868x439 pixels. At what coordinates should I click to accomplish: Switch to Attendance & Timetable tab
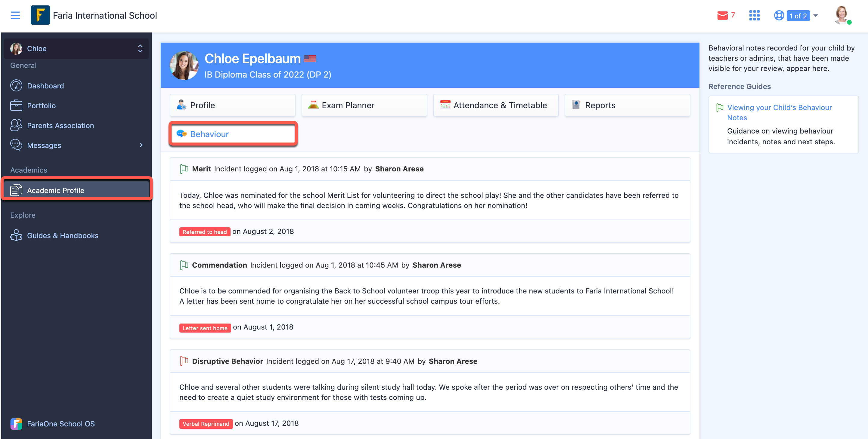[x=496, y=105]
